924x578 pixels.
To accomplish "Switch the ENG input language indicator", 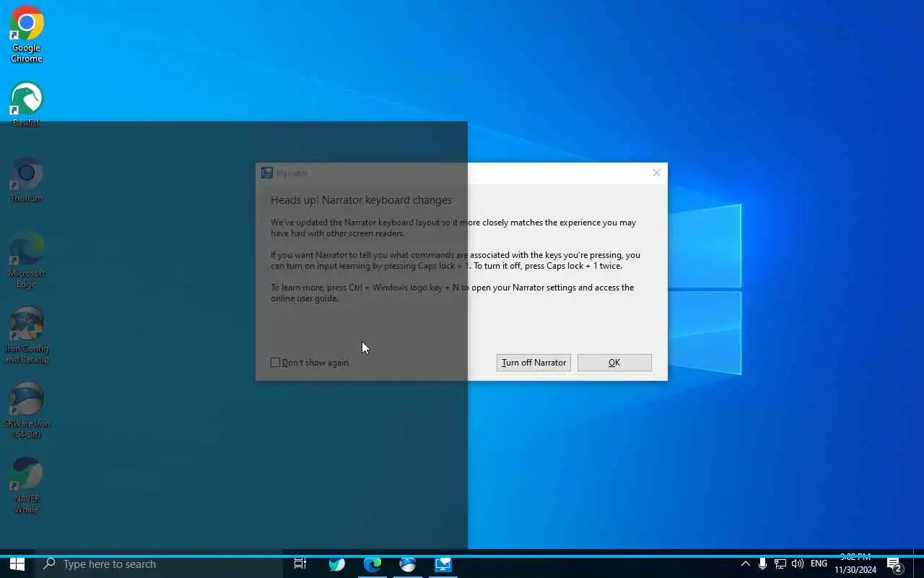I will (x=819, y=564).
